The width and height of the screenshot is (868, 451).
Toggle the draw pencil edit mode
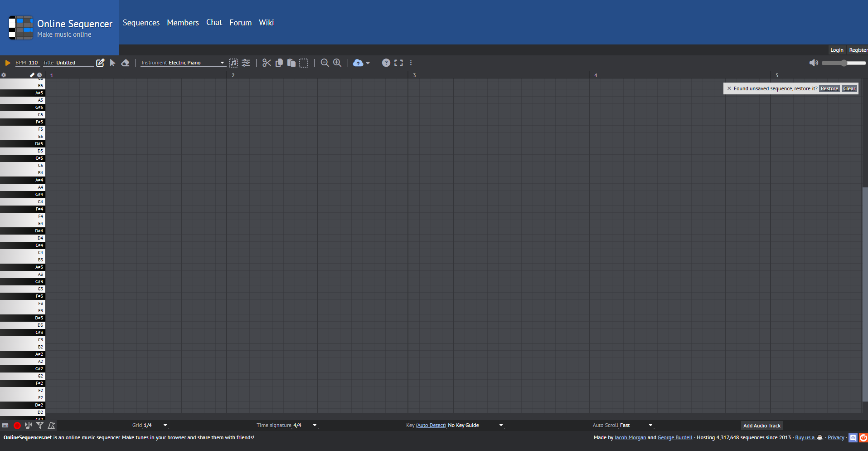click(x=100, y=63)
